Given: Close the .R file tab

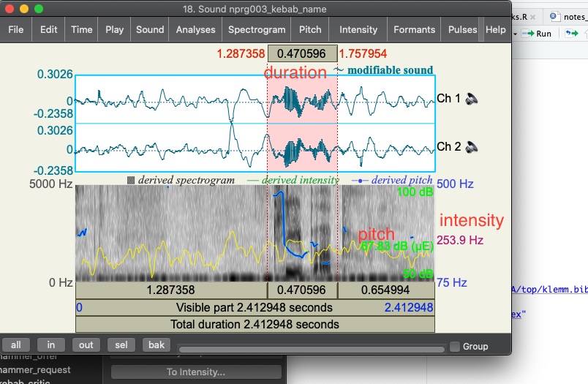Looking at the screenshot, I should pos(533,16).
